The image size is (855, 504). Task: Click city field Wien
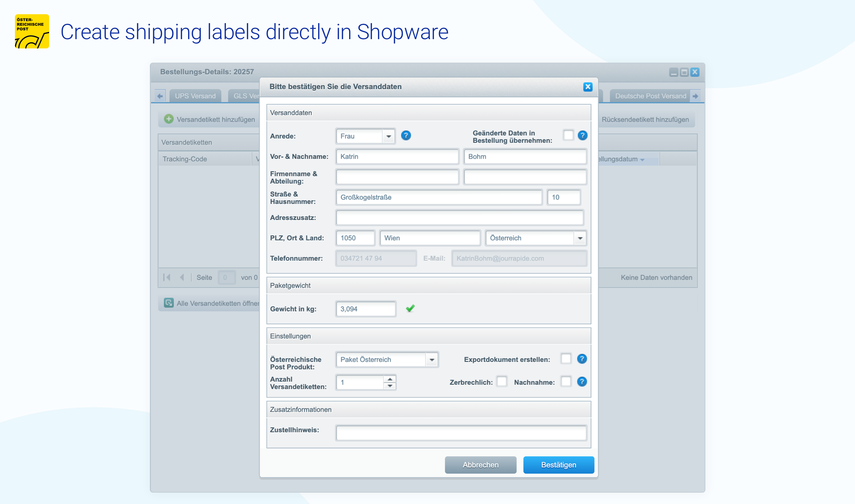(430, 238)
